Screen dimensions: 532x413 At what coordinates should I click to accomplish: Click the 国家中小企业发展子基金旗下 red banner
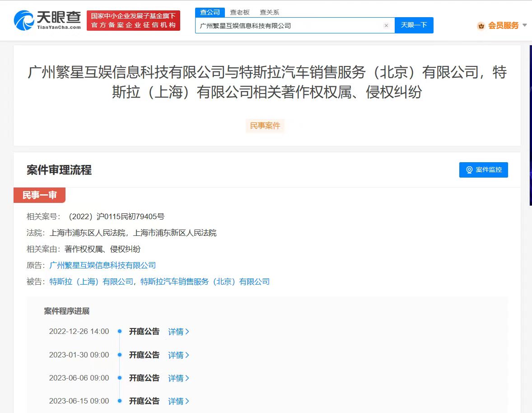tap(133, 20)
